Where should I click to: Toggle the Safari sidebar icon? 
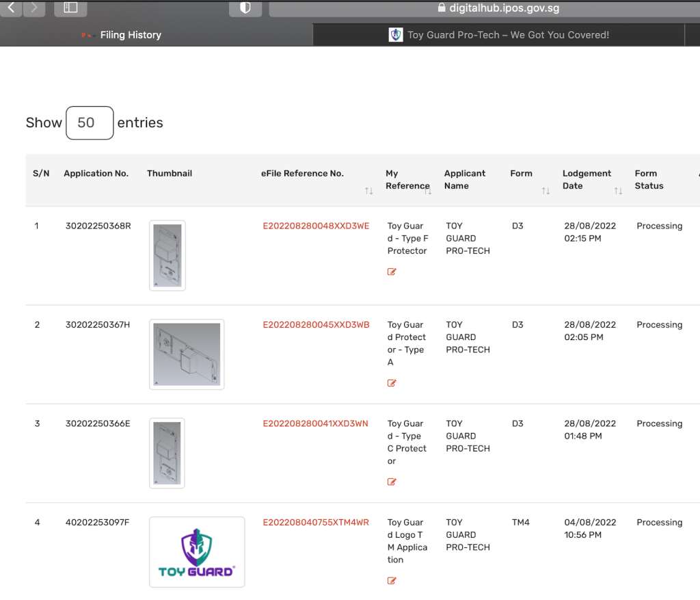point(70,8)
